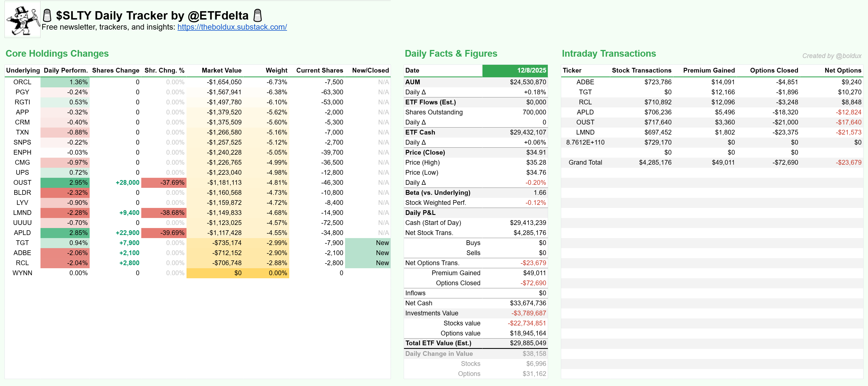Click the yellow WYNN $0 market value cell
The height and width of the screenshot is (386, 868).
238,273
